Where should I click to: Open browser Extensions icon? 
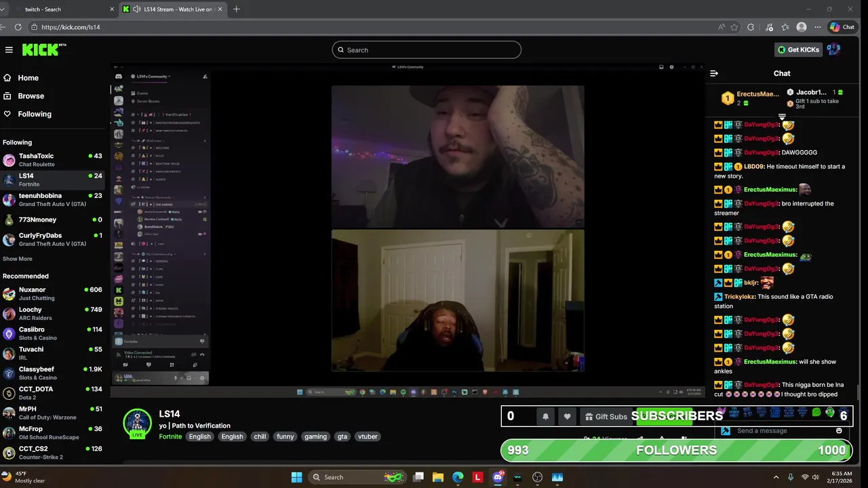click(751, 27)
